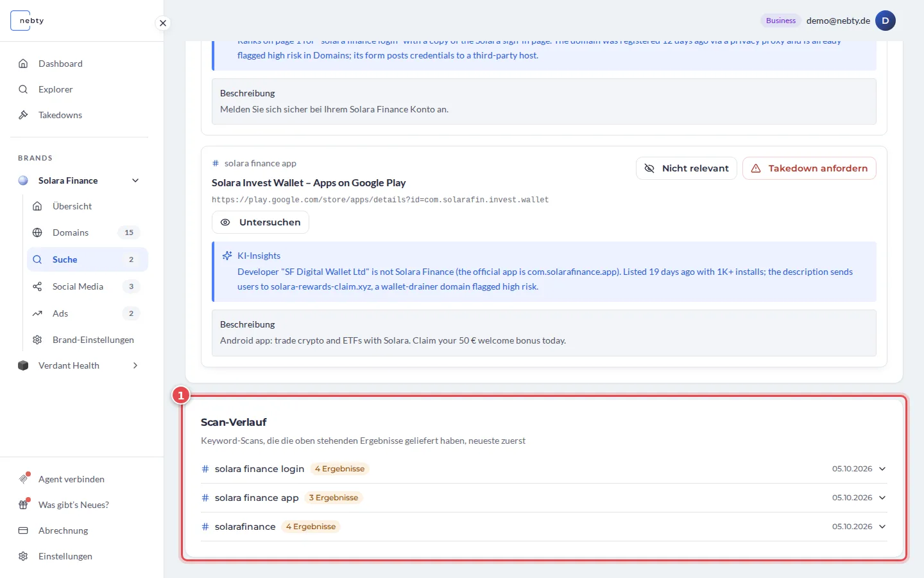The height and width of the screenshot is (578, 924).
Task: Expand the solarafinance scan row
Action: (x=544, y=527)
